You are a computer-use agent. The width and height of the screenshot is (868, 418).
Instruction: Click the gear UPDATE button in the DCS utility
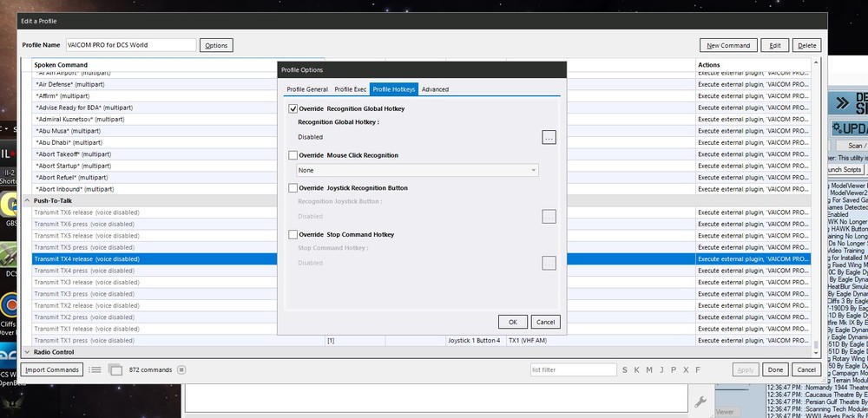click(x=849, y=128)
